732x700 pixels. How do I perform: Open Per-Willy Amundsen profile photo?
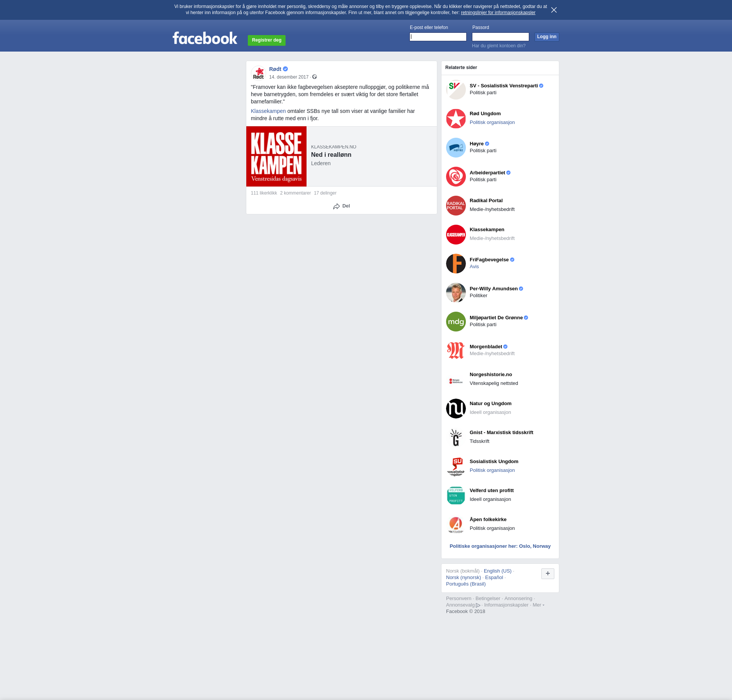pos(456,293)
